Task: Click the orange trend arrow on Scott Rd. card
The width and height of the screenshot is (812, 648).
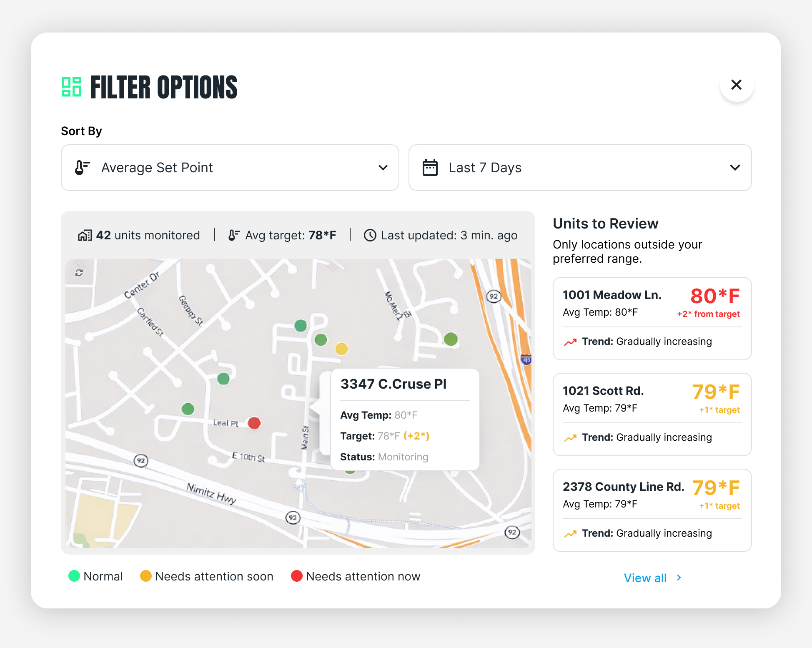Action: [570, 438]
